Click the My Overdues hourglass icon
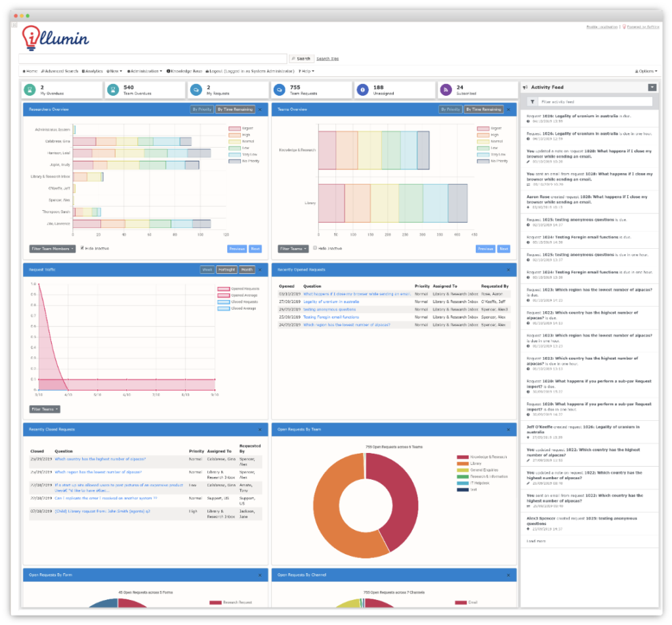Viewport: 672px width, 625px height. 30,89
